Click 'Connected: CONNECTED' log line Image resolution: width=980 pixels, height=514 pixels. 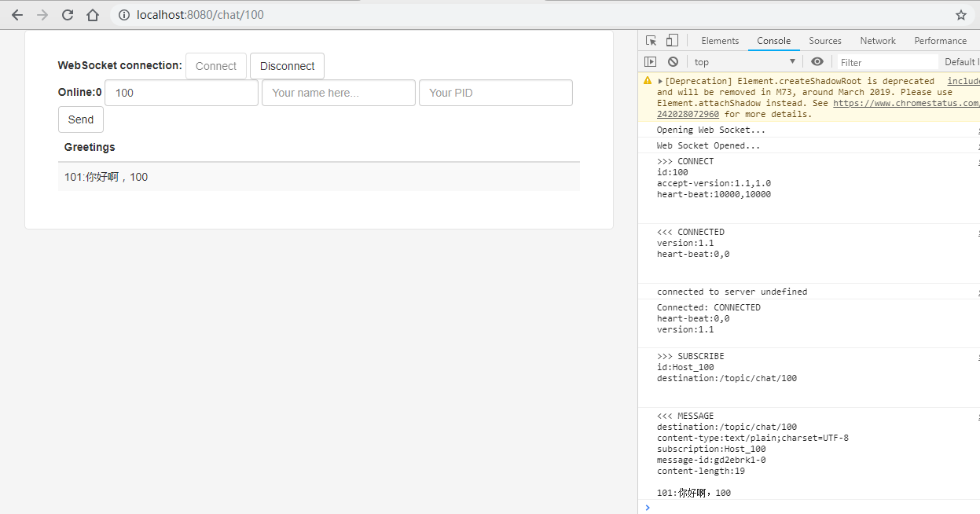click(x=709, y=307)
